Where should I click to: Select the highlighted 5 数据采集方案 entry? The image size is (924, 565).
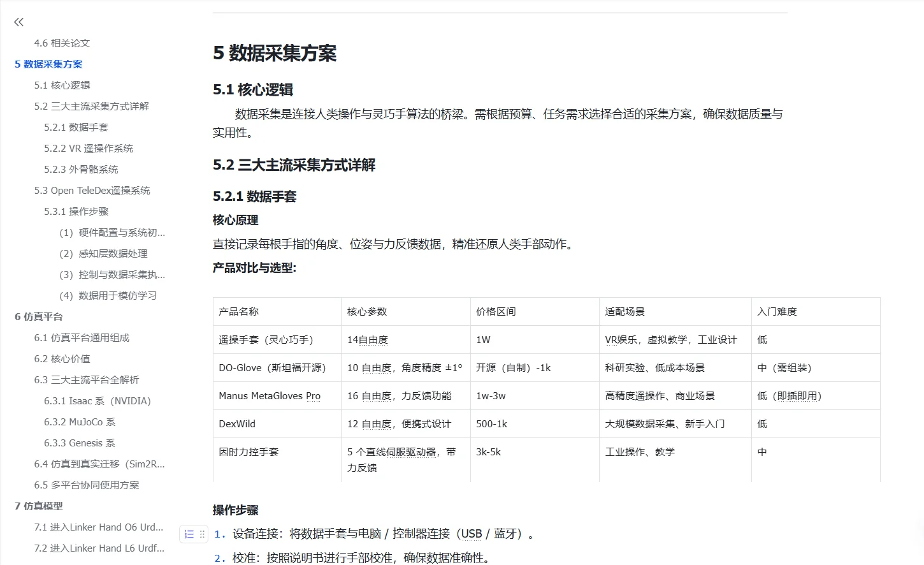click(48, 64)
